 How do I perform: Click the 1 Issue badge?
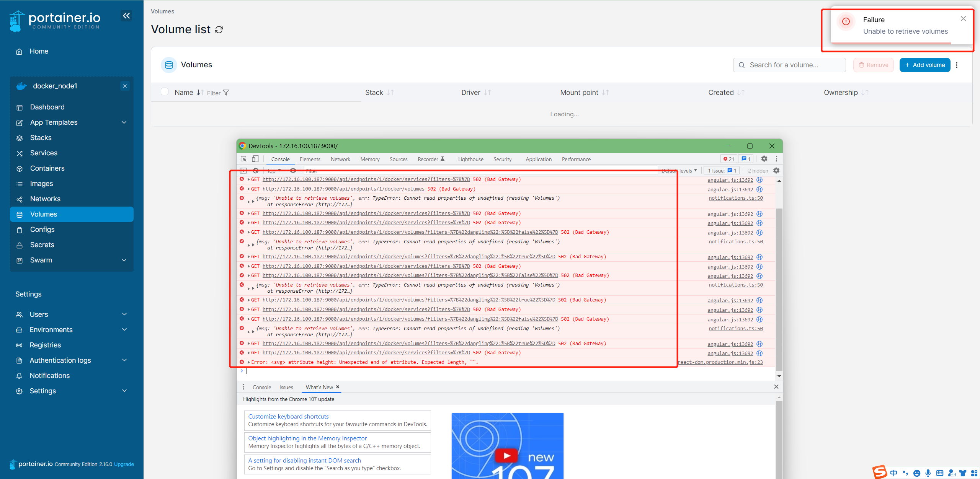coord(722,171)
